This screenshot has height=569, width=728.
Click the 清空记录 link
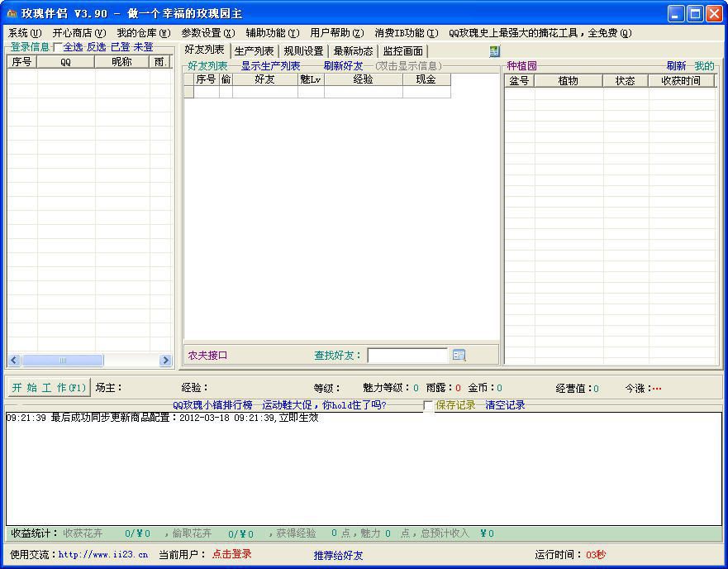pos(505,405)
